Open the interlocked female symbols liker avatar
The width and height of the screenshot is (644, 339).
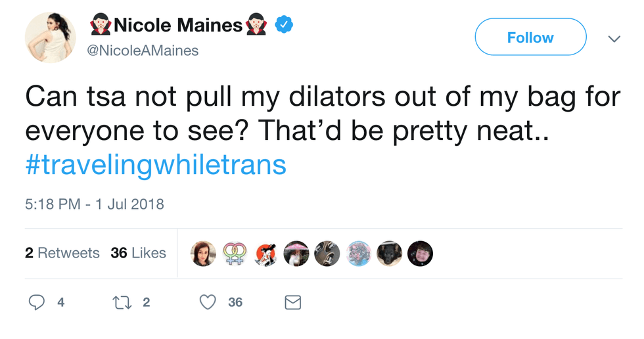click(235, 253)
